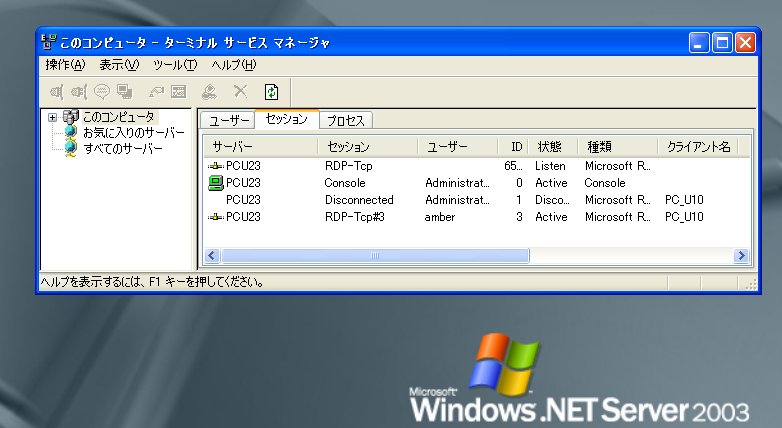The image size is (782, 428).
Task: Sort by the ユーザー column header
Action: click(458, 147)
